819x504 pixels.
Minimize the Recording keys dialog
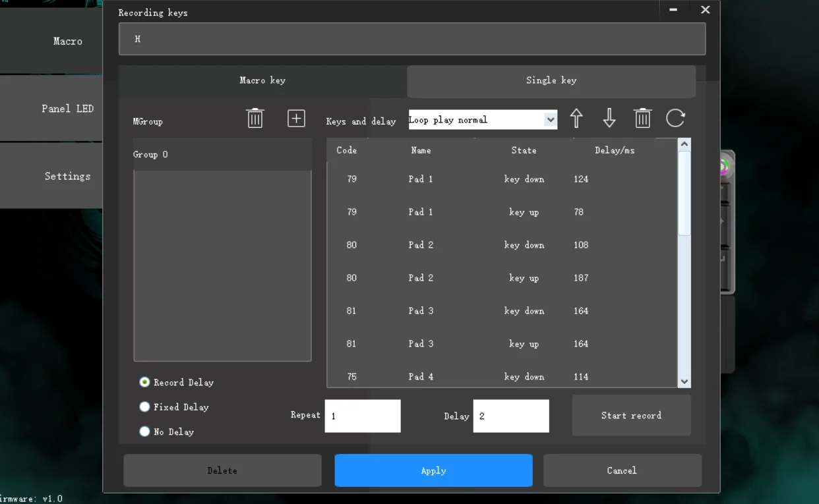pyautogui.click(x=673, y=10)
